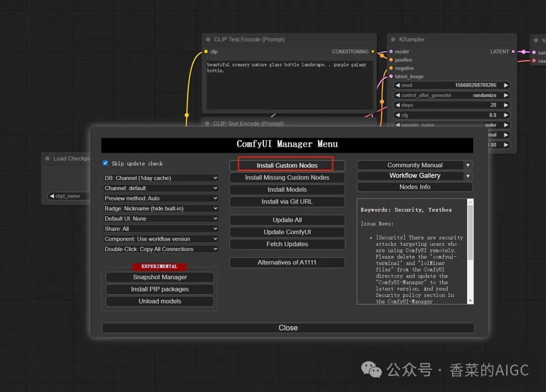The height and width of the screenshot is (392, 546).
Task: Click the Update All button
Action: pyautogui.click(x=287, y=220)
